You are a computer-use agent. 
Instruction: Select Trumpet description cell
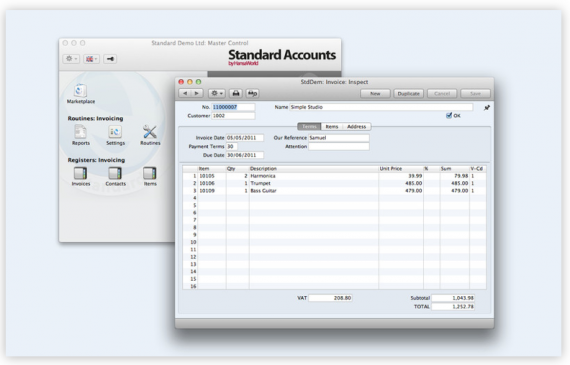click(314, 183)
